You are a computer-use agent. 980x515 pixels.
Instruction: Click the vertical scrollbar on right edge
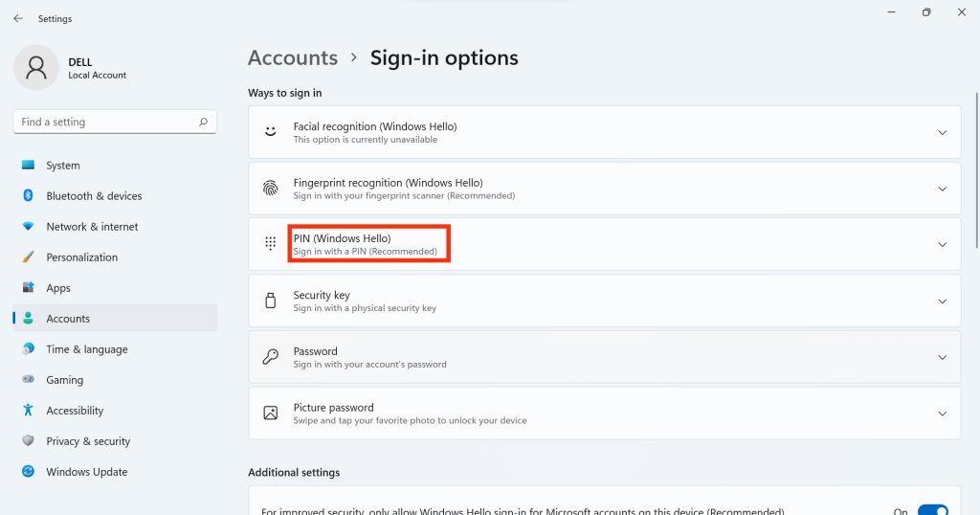click(x=976, y=170)
